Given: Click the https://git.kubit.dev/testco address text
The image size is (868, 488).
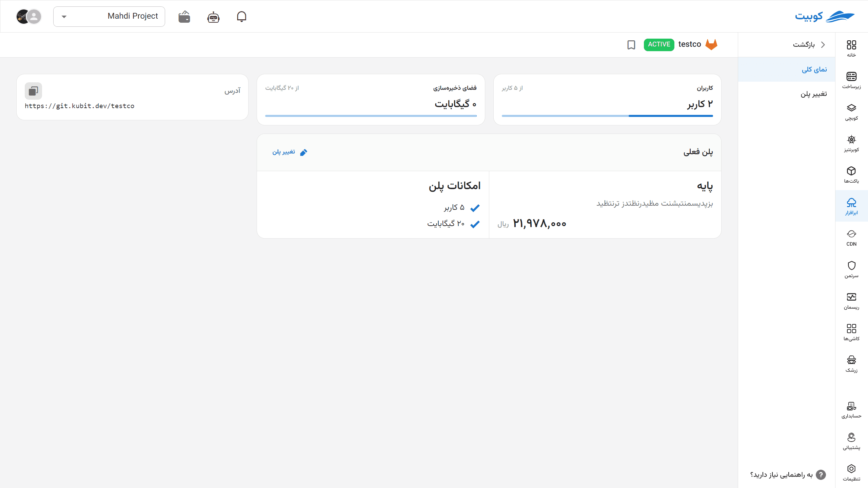Looking at the screenshot, I should pos(80,106).
